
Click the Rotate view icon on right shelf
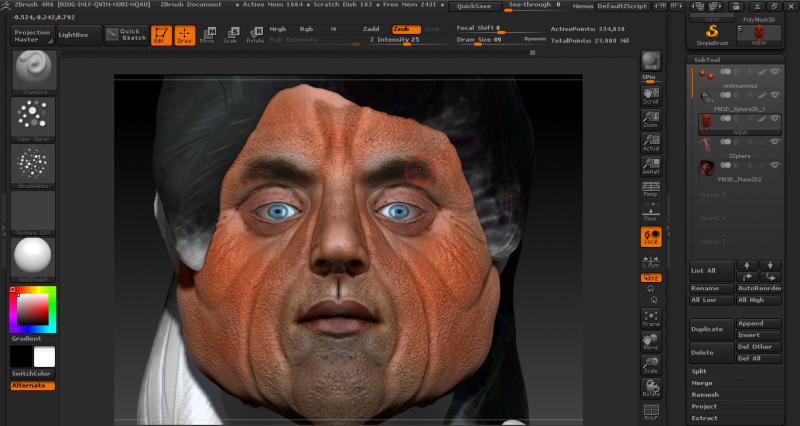(x=651, y=389)
